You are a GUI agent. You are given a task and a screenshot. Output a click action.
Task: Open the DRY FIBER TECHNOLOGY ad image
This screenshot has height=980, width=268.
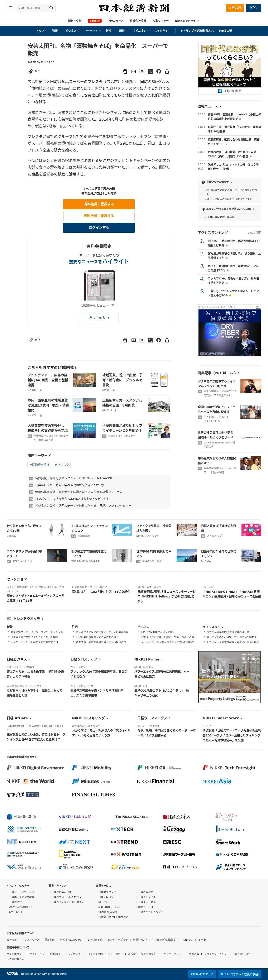[x=230, y=332]
